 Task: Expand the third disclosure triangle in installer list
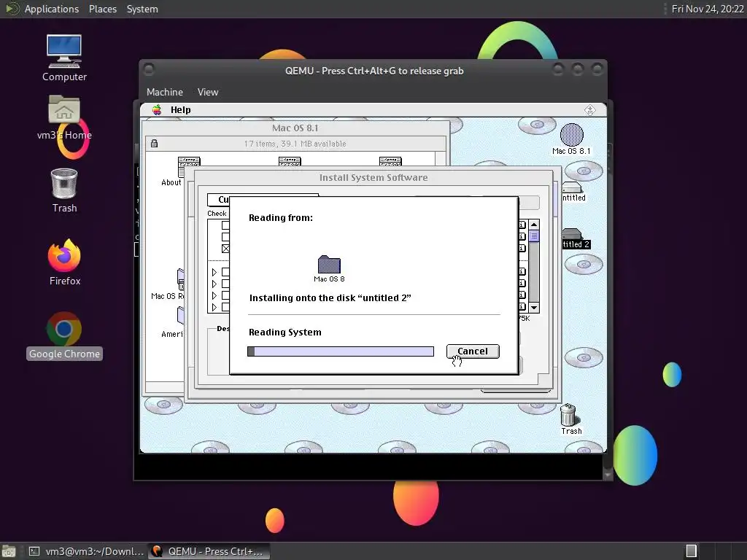click(214, 295)
